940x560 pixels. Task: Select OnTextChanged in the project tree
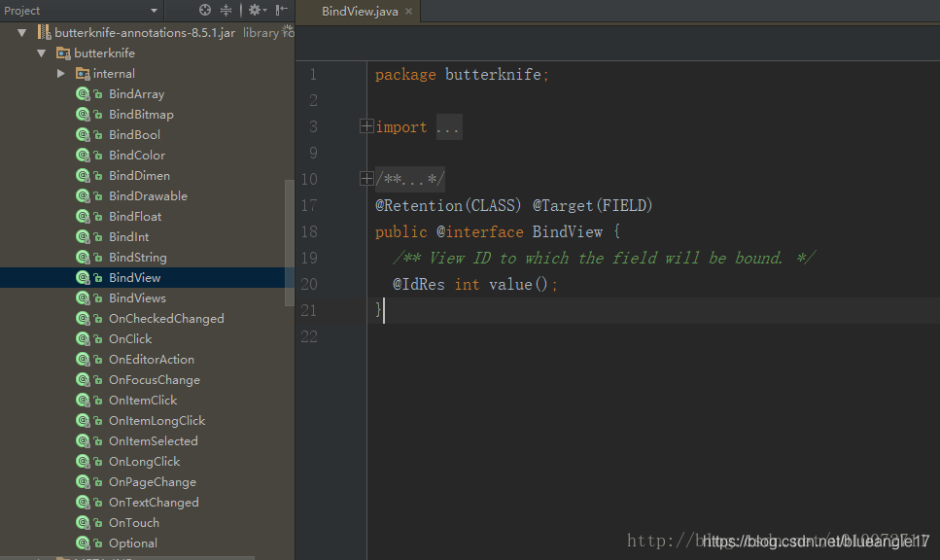tap(154, 502)
